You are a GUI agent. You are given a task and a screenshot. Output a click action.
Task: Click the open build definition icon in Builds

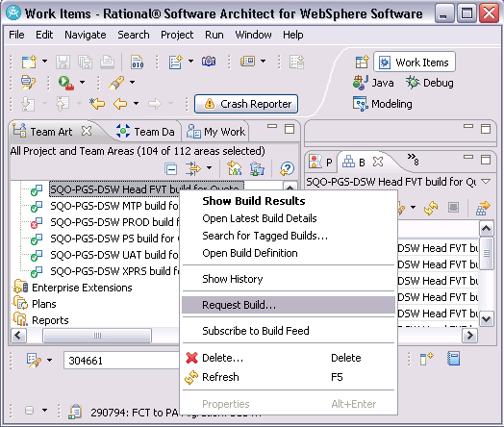pyautogui.click(x=483, y=208)
